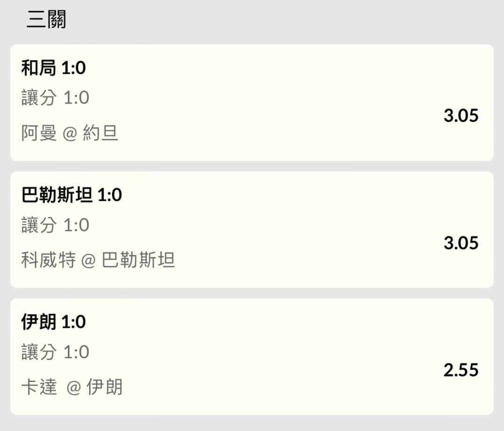Image resolution: width=504 pixels, height=431 pixels.
Task: Click team name 約旦 in first card
Action: (x=100, y=133)
